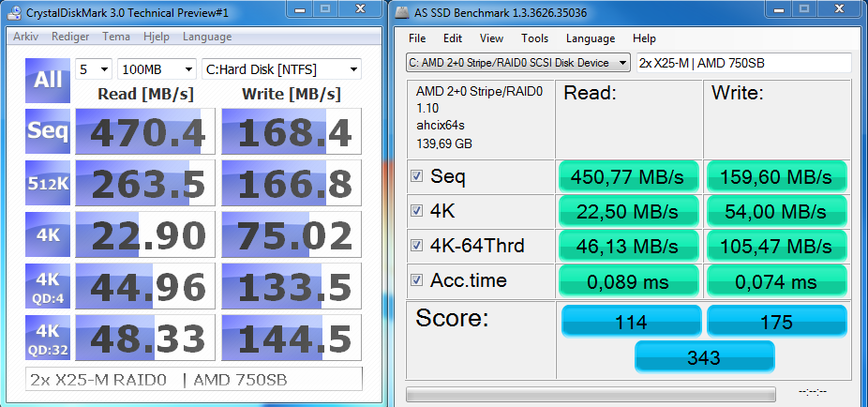Open the AMD 2+0 Stripe/RAID0 drive dropdown
The height and width of the screenshot is (407, 868).
point(518,63)
